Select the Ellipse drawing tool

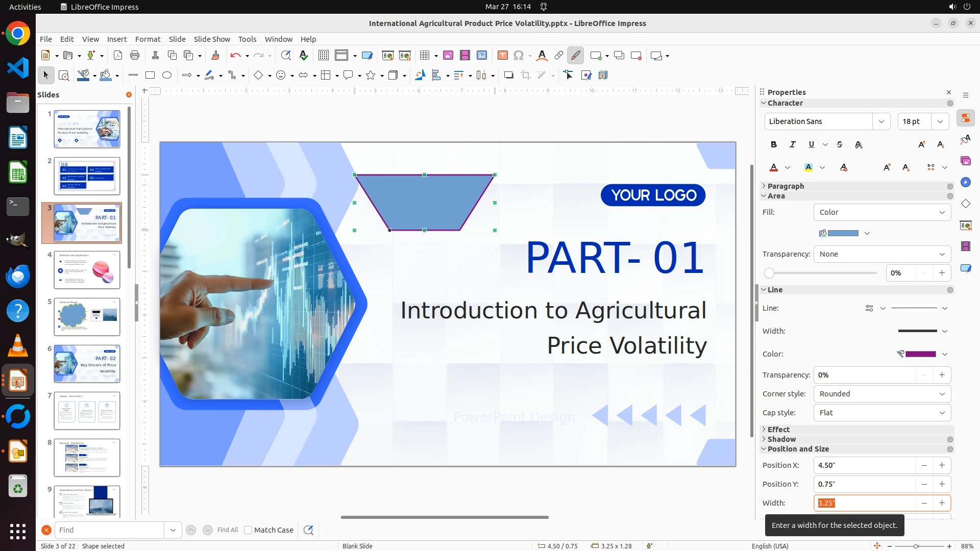167,76
